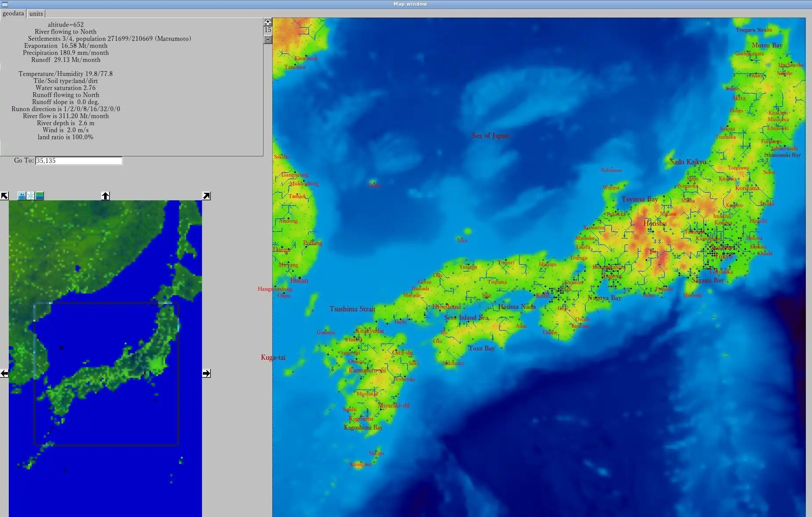
Task: Click the Hiroshima label on the map
Action: pyautogui.click(x=447, y=307)
